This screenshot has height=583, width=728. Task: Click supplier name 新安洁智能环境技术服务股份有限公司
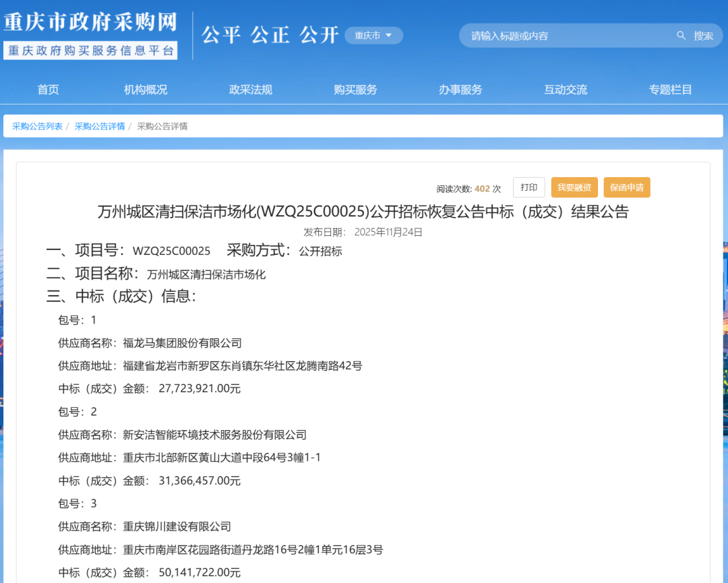(x=214, y=435)
